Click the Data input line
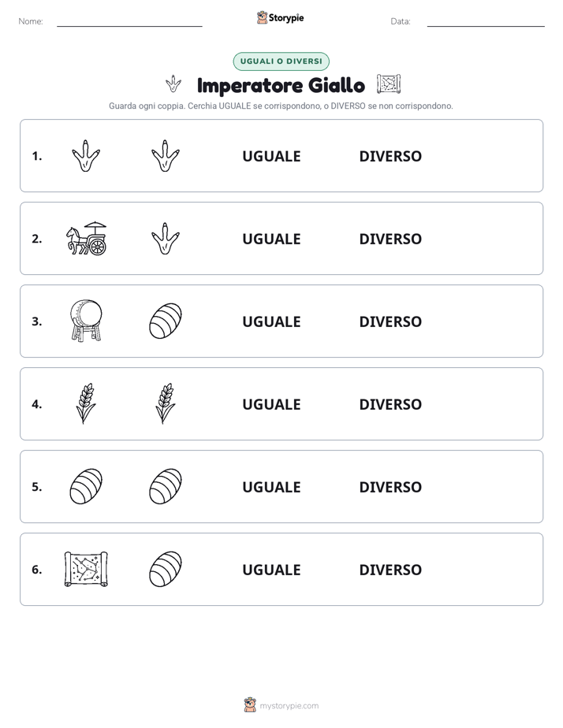 click(486, 22)
